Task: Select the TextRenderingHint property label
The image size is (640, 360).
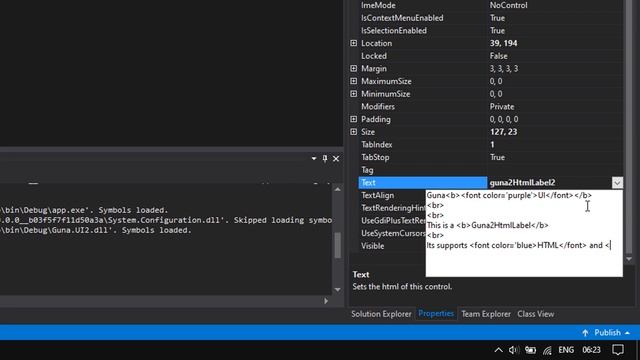Action: (393, 208)
